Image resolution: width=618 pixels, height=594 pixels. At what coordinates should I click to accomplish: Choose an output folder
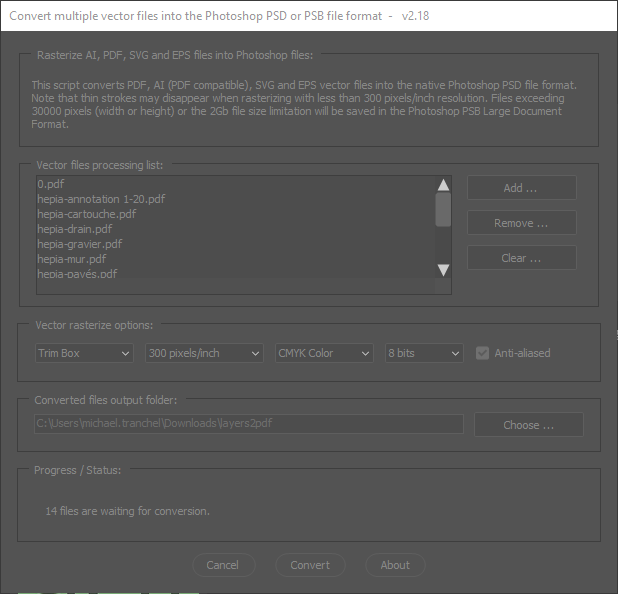[x=528, y=425]
